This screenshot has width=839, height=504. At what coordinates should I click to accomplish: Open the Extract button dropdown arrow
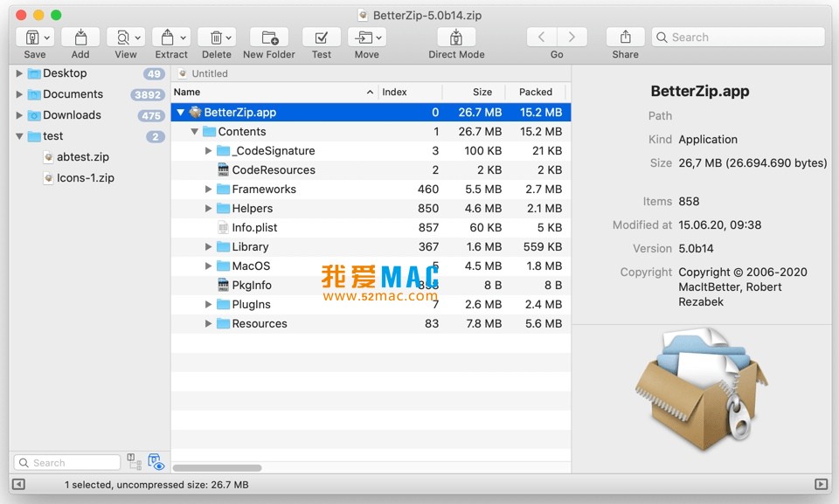(183, 38)
